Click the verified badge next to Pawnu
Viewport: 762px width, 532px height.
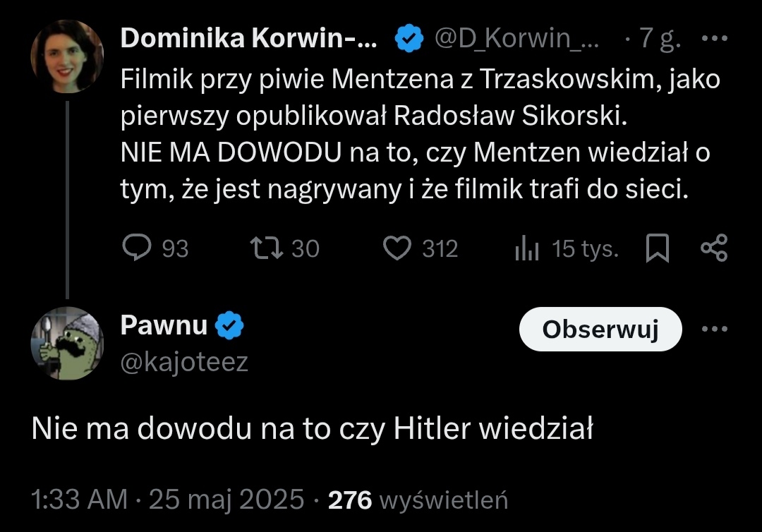[x=229, y=325]
